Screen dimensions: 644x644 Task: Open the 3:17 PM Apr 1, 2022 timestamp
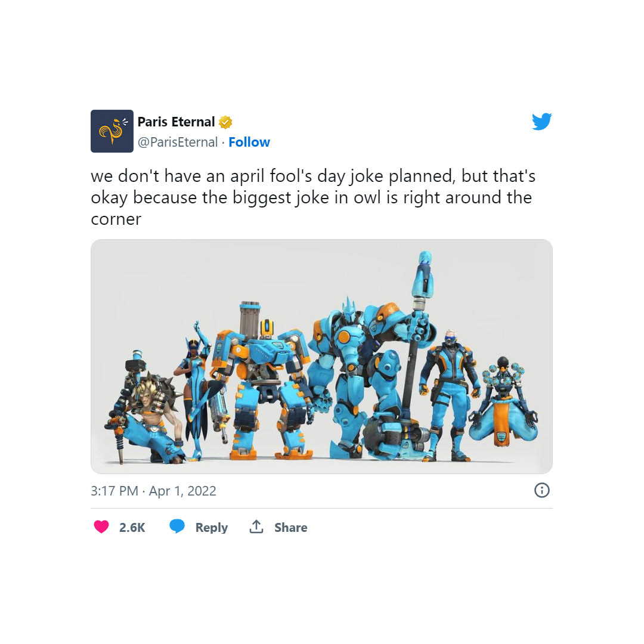pyautogui.click(x=153, y=491)
